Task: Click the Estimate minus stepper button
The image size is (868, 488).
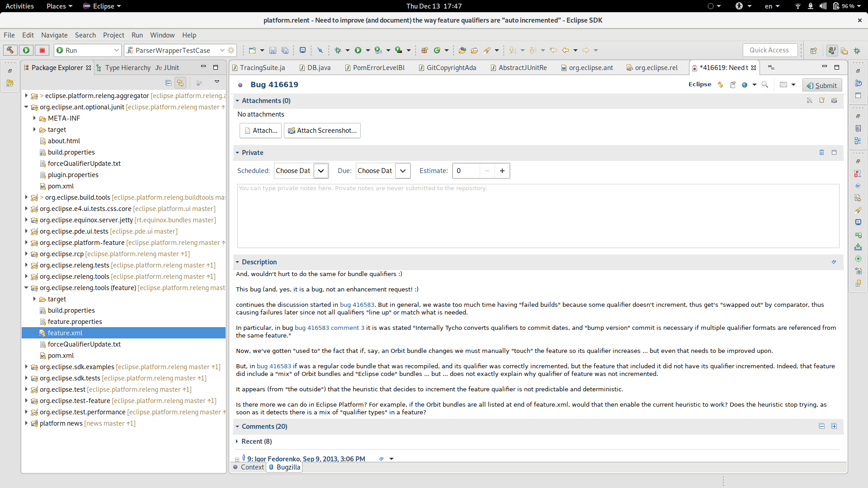Action: (487, 171)
